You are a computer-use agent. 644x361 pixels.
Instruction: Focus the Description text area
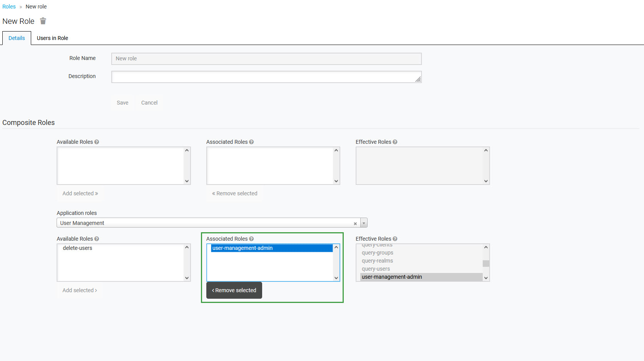click(x=266, y=77)
